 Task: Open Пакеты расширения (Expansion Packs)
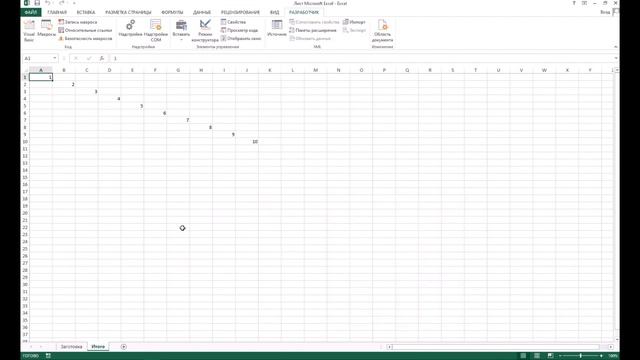click(x=313, y=30)
